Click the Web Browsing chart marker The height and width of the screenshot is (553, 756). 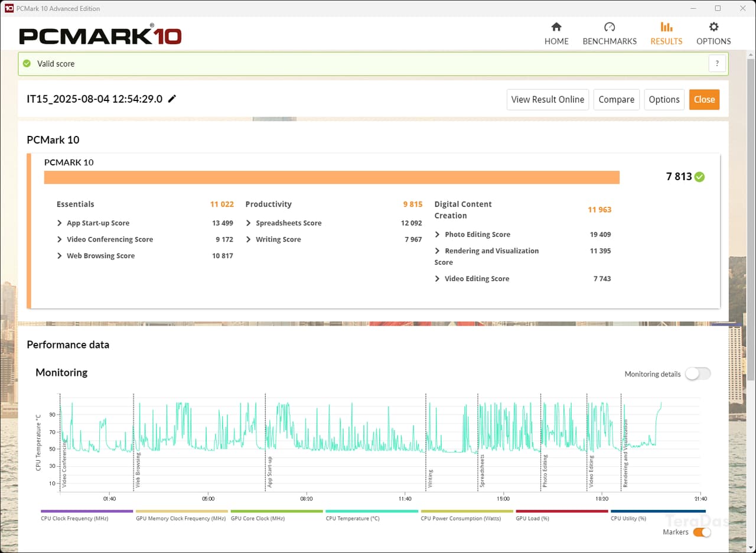[138, 471]
